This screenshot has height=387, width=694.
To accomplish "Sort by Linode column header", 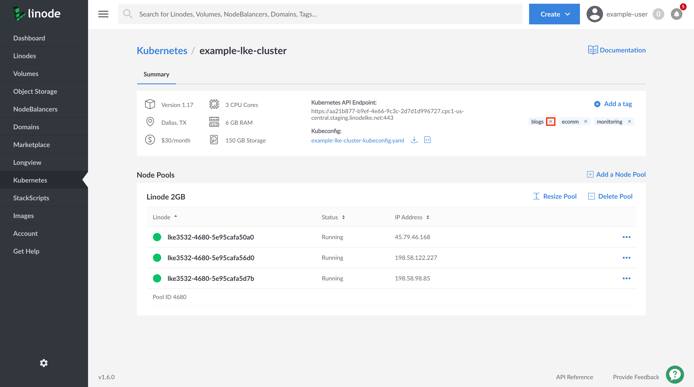I will [165, 217].
